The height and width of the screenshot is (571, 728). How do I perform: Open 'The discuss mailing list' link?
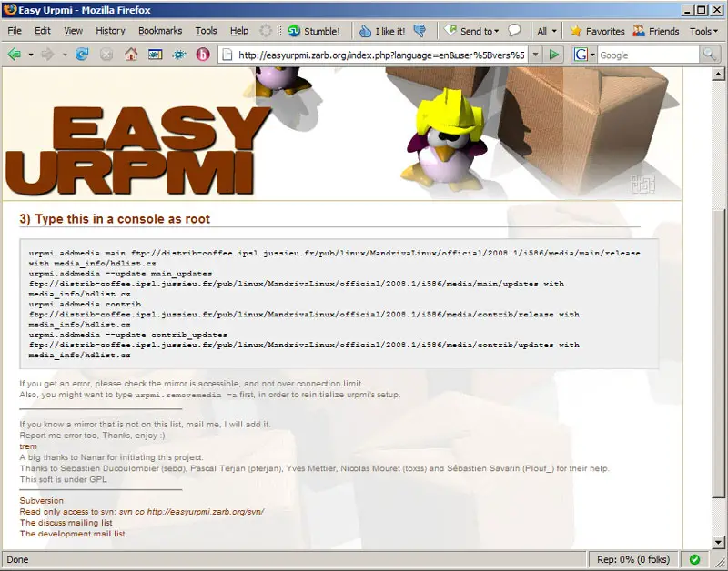(66, 523)
